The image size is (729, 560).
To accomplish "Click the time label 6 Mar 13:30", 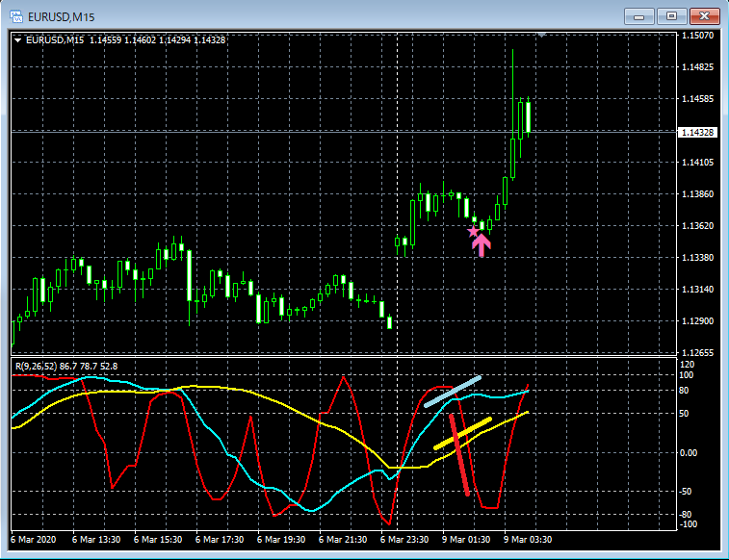I will [96, 539].
